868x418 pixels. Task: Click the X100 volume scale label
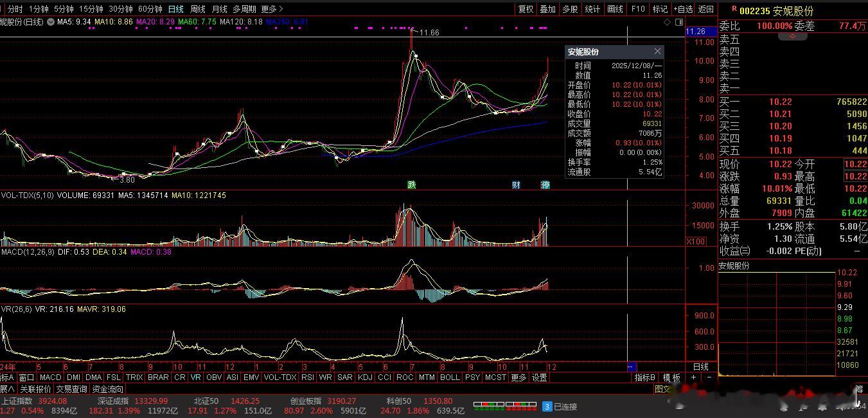tap(695, 241)
